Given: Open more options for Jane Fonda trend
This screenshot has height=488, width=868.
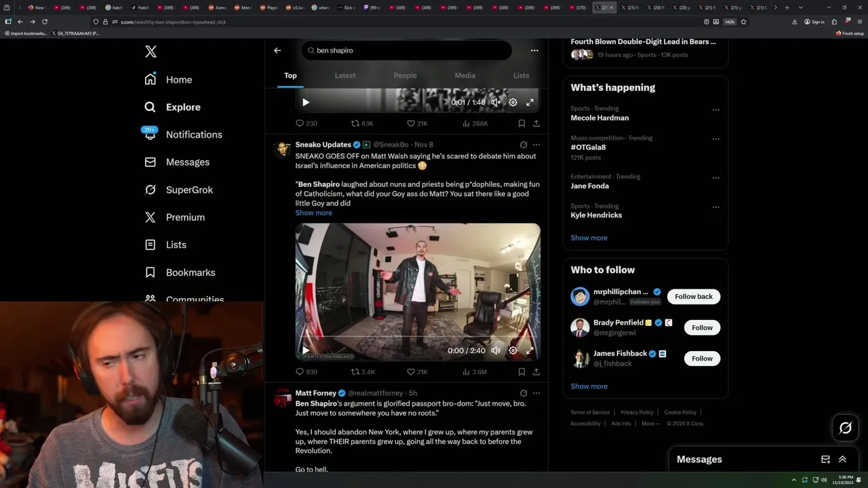Looking at the screenshot, I should tap(716, 177).
